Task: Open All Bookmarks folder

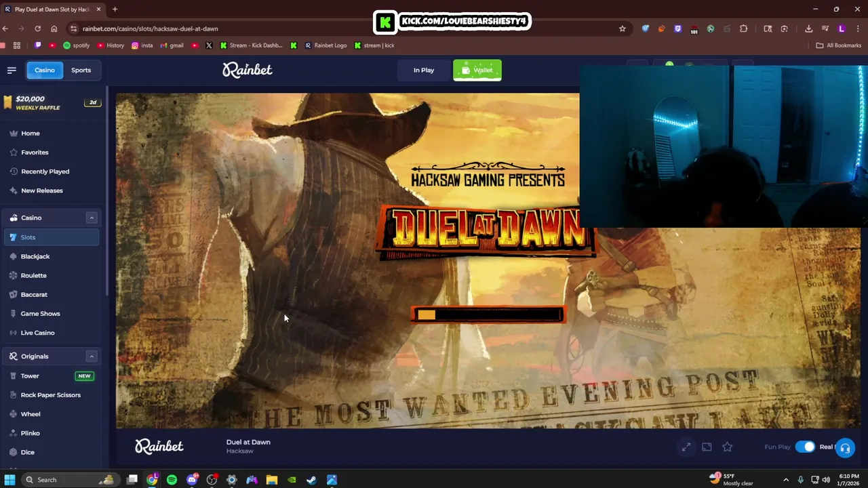Action: (838, 45)
